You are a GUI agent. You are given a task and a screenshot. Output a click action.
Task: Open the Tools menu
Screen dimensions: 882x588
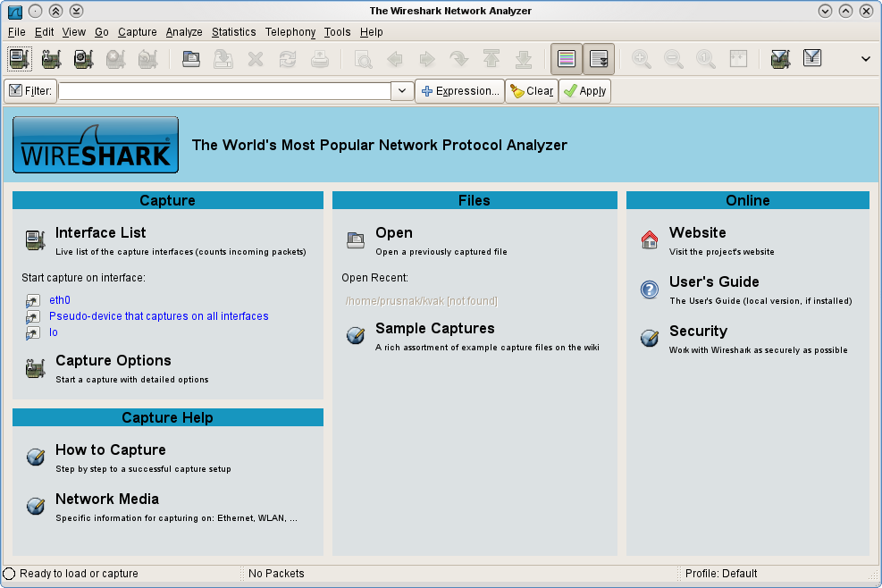click(x=337, y=32)
